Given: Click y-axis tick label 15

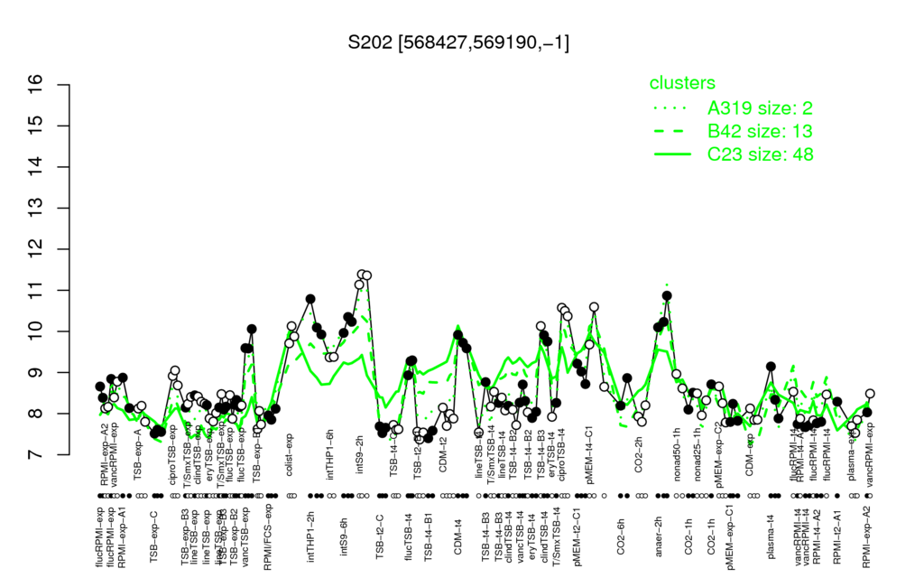Looking at the screenshot, I should click(36, 126).
